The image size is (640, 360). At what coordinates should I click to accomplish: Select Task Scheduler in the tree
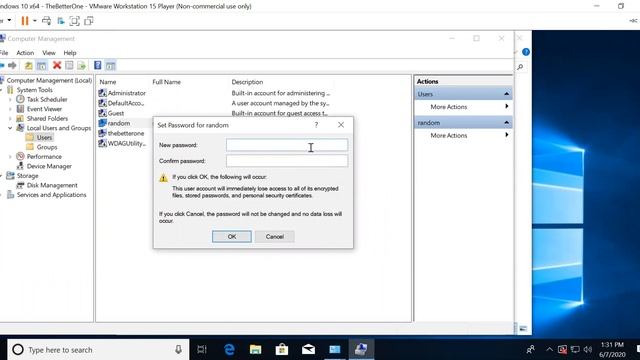(x=47, y=99)
